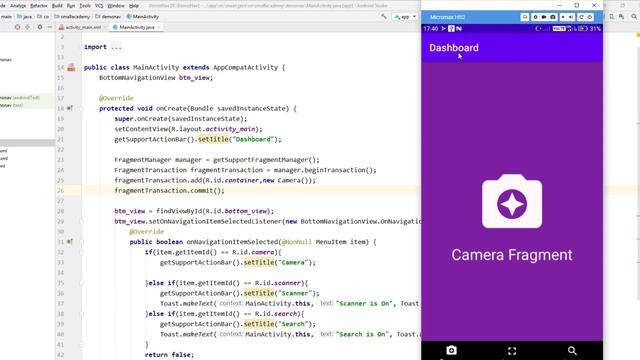Tap the Dashboard title in the app bar
Screen dimensions: 640x360
[454, 48]
